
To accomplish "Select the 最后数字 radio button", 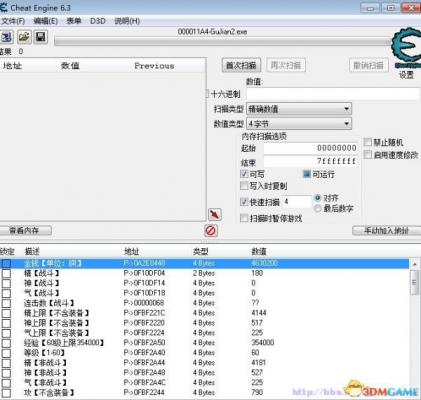I will [x=318, y=208].
